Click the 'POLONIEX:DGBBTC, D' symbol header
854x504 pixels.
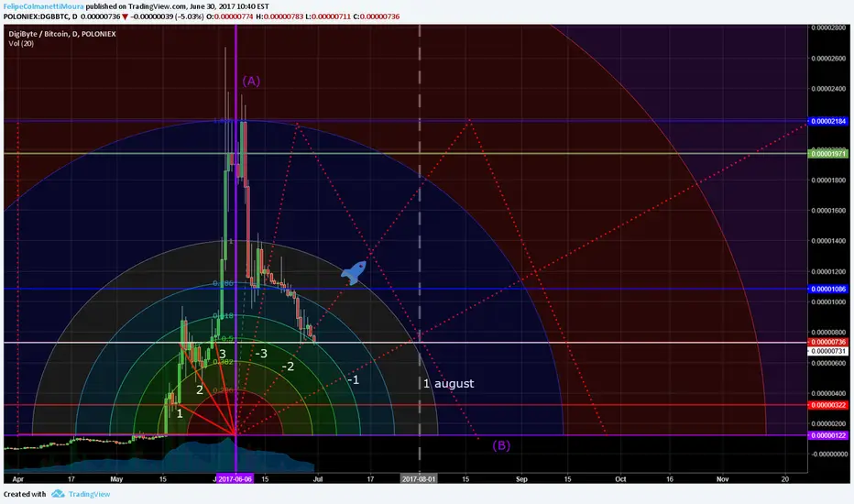pos(40,16)
